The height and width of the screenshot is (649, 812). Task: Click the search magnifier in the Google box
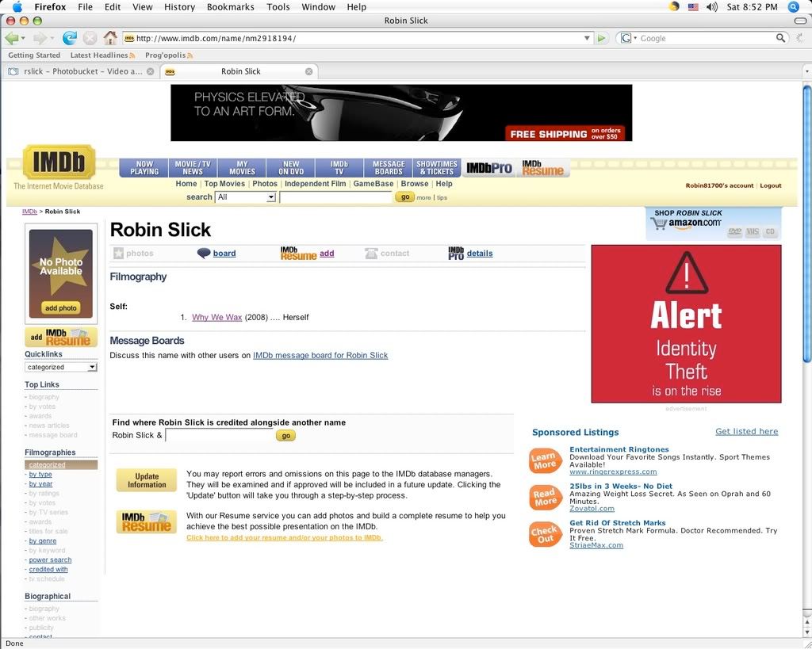coord(780,38)
